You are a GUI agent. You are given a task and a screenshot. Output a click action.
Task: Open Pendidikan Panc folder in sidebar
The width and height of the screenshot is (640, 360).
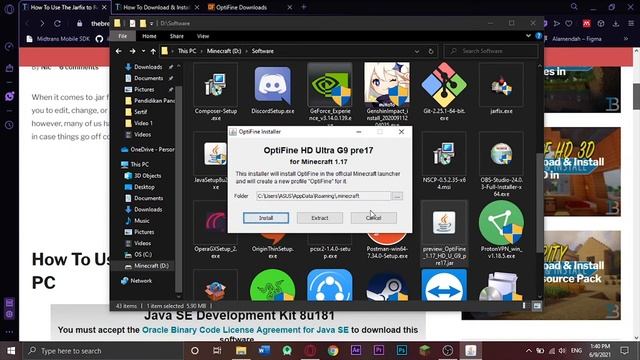(149, 100)
